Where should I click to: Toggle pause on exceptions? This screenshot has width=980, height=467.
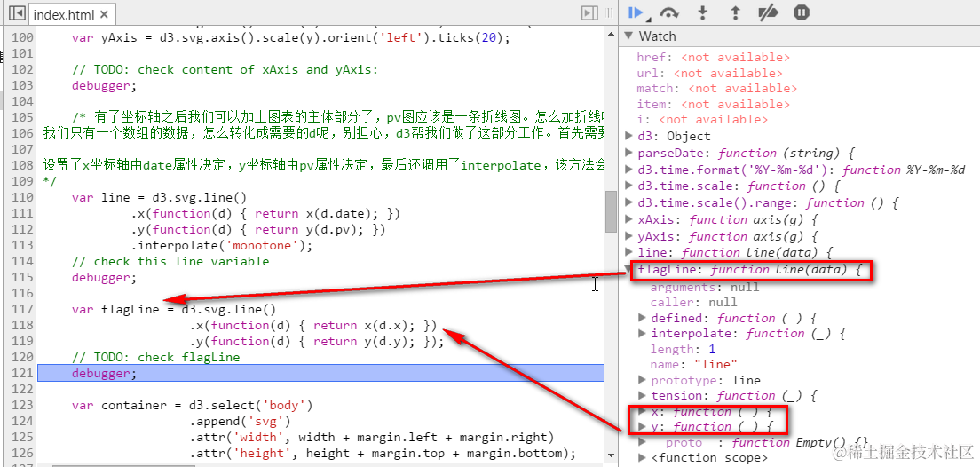pyautogui.click(x=802, y=12)
